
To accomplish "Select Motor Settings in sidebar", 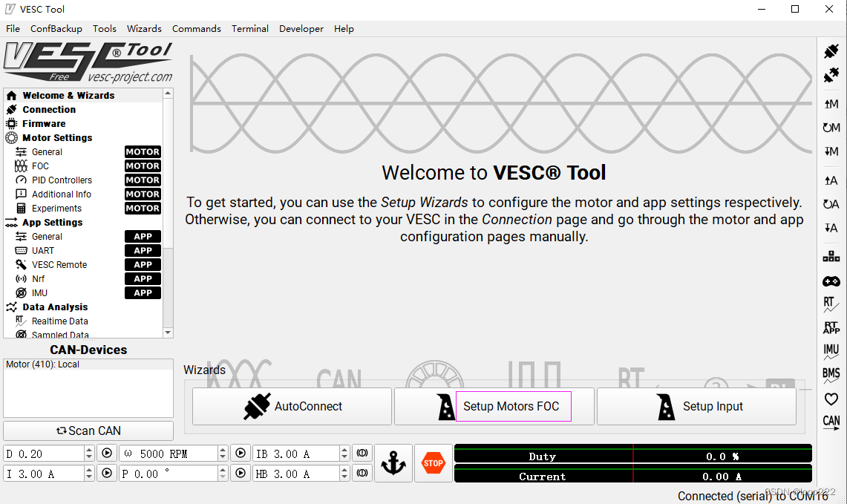I will click(x=83, y=138).
